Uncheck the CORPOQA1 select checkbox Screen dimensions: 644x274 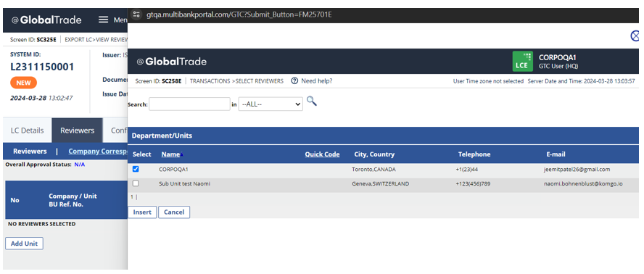136,169
